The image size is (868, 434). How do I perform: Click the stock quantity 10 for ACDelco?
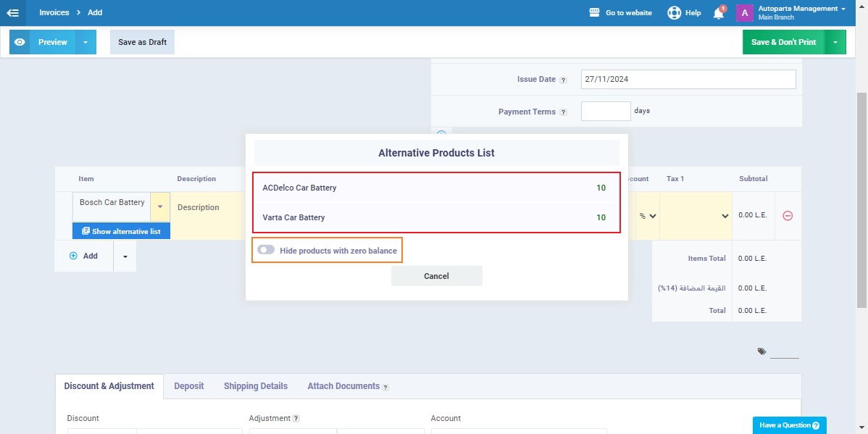pyautogui.click(x=601, y=188)
